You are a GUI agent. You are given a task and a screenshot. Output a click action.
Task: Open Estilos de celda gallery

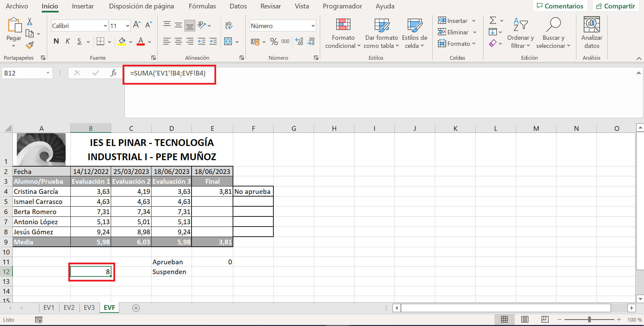coord(414,33)
